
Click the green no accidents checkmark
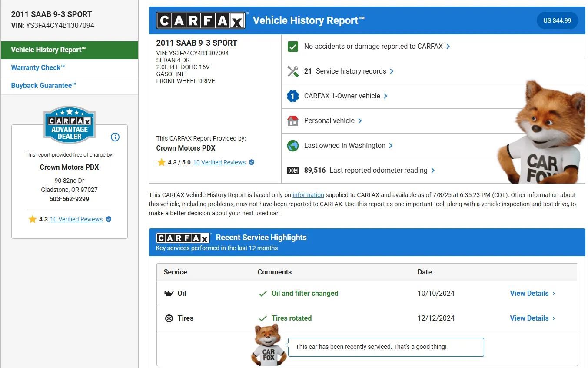(x=293, y=47)
